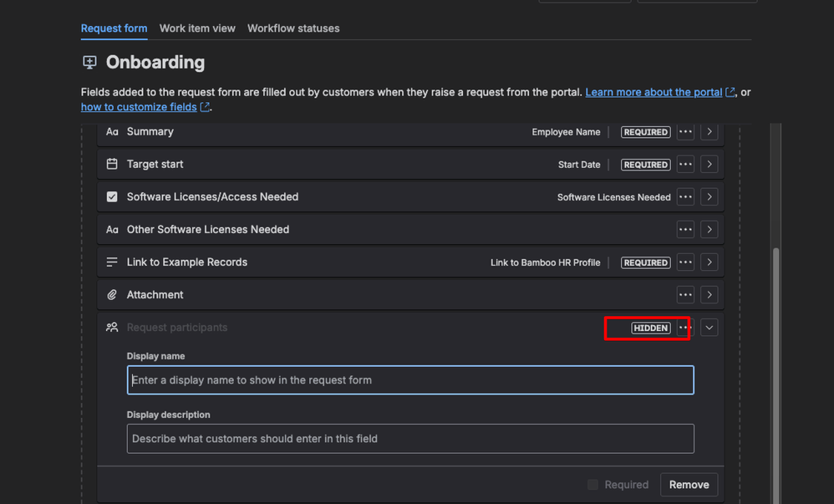The width and height of the screenshot is (834, 504).
Task: Switch to the Work item view tab
Action: pyautogui.click(x=196, y=28)
